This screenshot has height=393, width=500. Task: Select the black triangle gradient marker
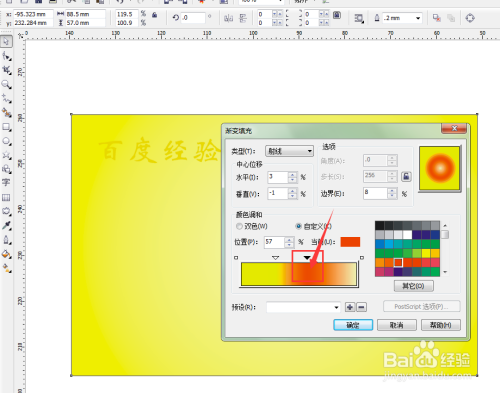click(307, 258)
